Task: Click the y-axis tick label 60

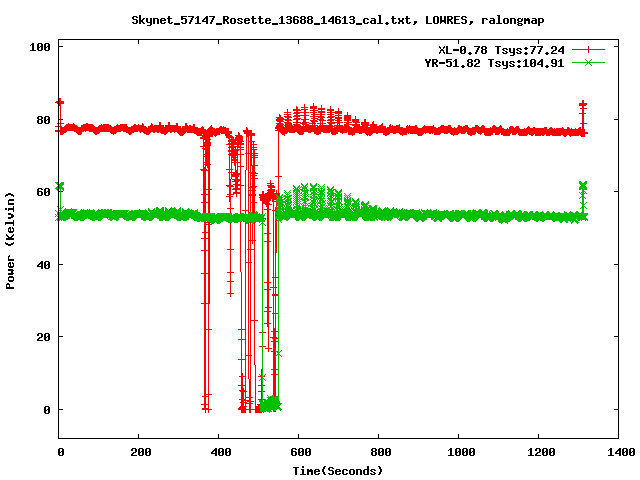Action: 43,192
